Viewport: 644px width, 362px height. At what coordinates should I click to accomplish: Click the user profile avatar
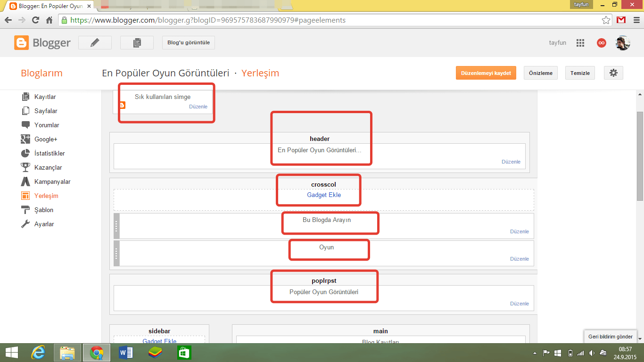pyautogui.click(x=623, y=43)
